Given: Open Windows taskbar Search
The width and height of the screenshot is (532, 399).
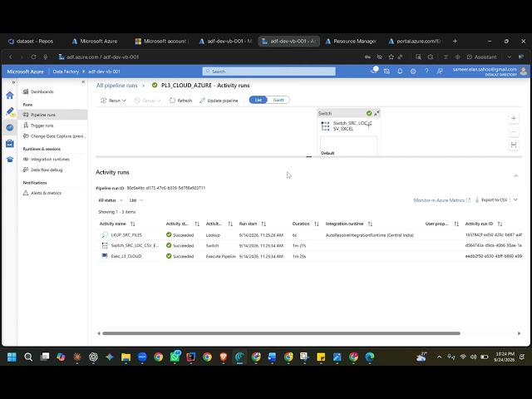Looking at the screenshot, I should point(28,357).
